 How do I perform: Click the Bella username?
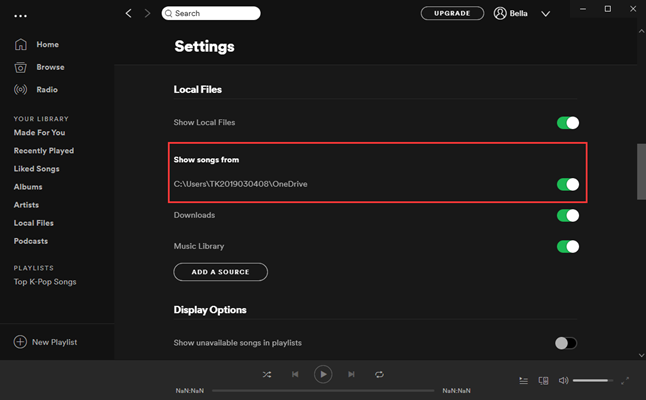[x=518, y=14]
